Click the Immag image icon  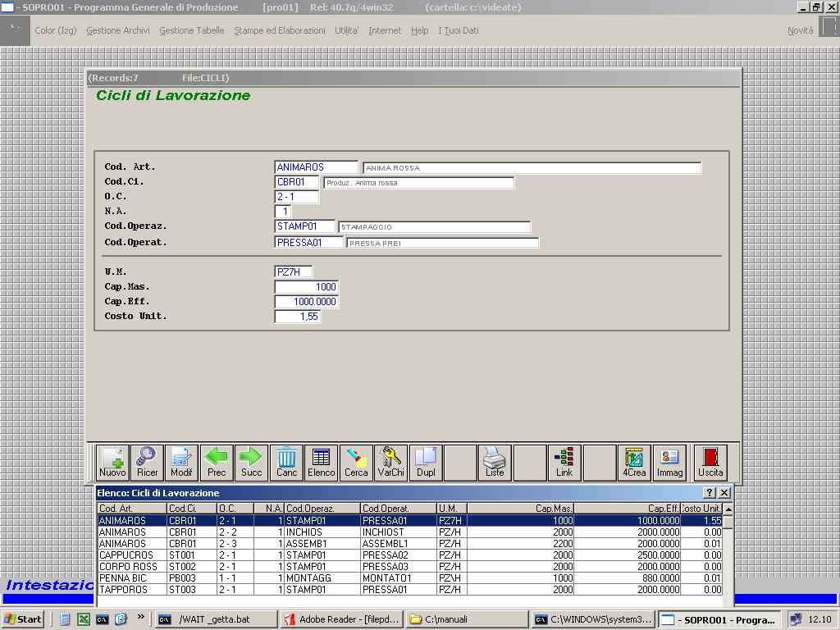(x=669, y=463)
